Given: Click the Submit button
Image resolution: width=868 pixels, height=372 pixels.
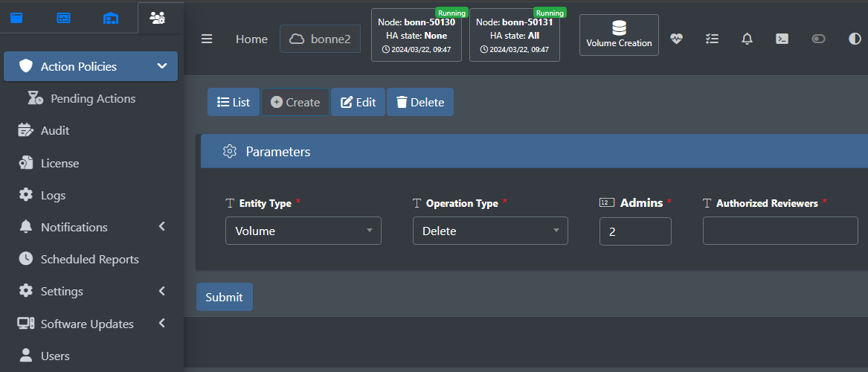Looking at the screenshot, I should pyautogui.click(x=224, y=298).
